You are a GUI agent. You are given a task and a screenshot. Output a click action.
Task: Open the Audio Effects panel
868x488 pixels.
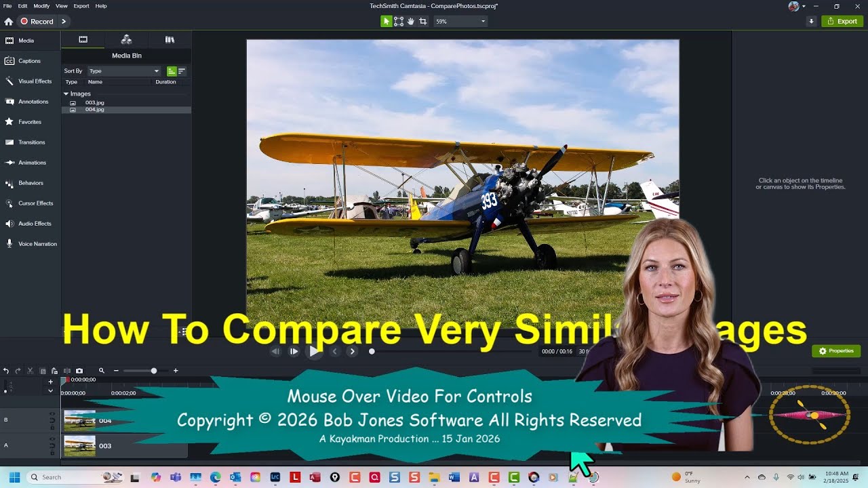click(x=30, y=224)
